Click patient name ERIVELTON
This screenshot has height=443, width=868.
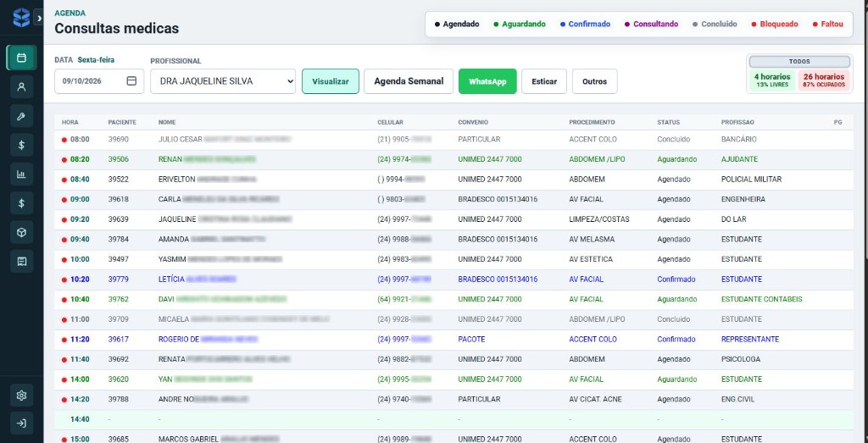click(177, 180)
